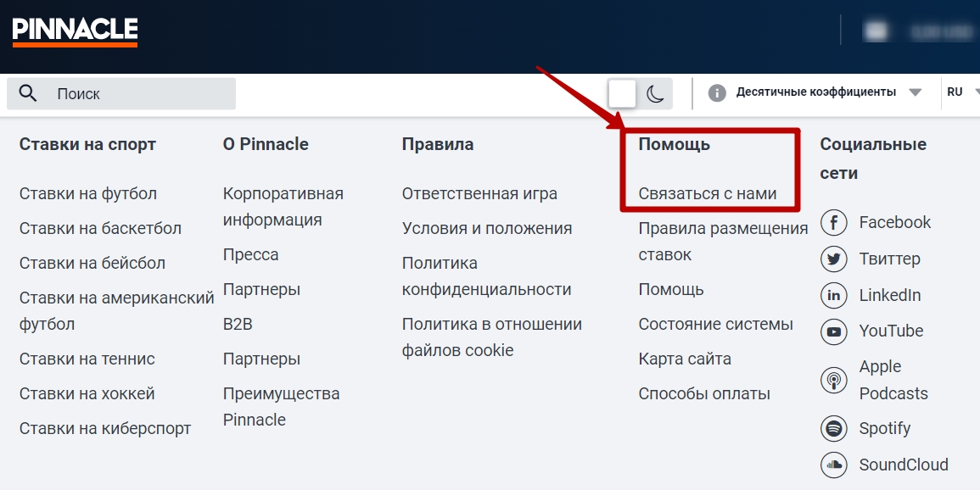980x490 pixels.
Task: Click the Pinnacle logo
Action: (75, 32)
